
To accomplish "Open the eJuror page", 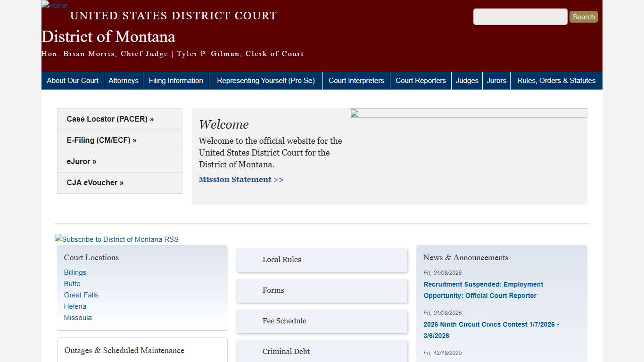I will click(81, 161).
